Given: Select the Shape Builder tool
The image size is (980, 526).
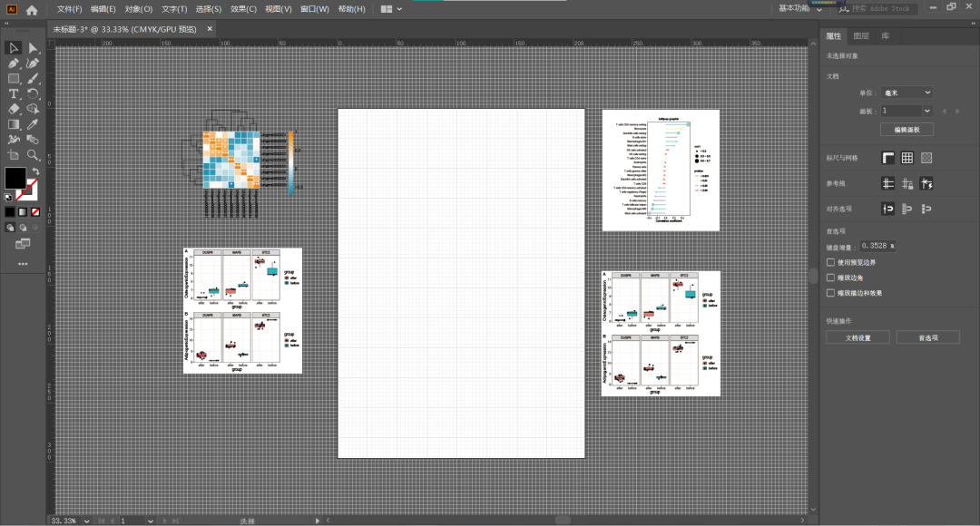Looking at the screenshot, I should click(33, 109).
